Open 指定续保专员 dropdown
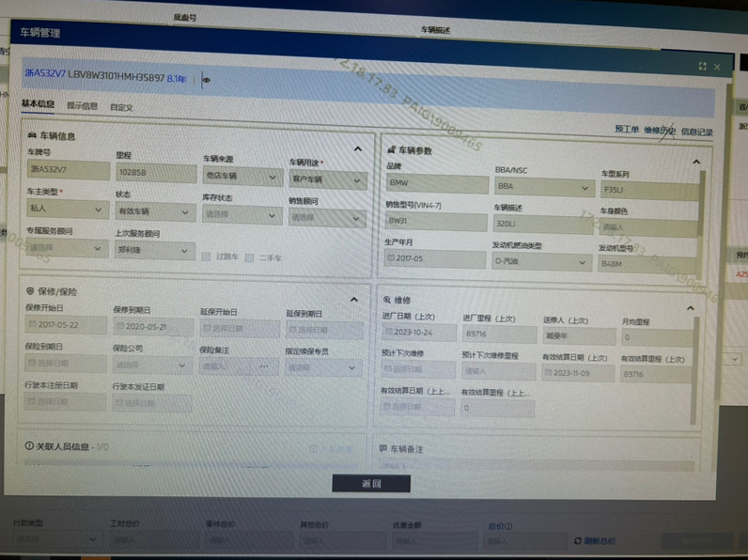This screenshot has height=560, width=748. pos(323,367)
